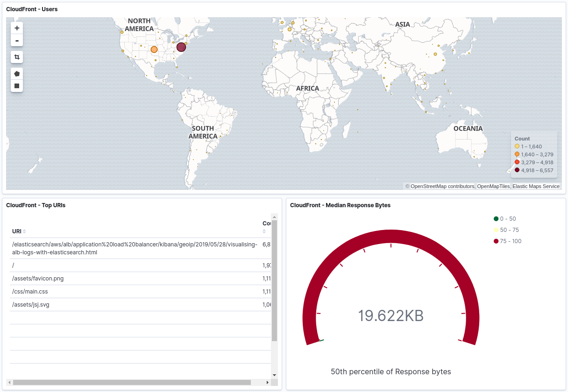Toggle the 0 - 50 gauge legend item
The image size is (568, 392).
[505, 219]
